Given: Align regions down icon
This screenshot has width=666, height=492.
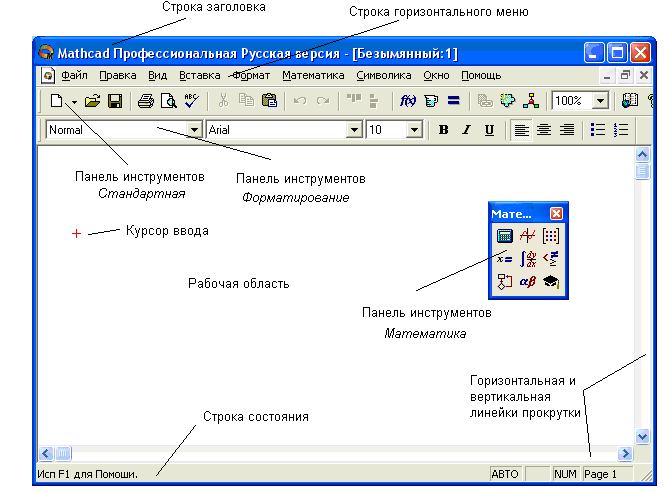Looking at the screenshot, I should coord(374,101).
